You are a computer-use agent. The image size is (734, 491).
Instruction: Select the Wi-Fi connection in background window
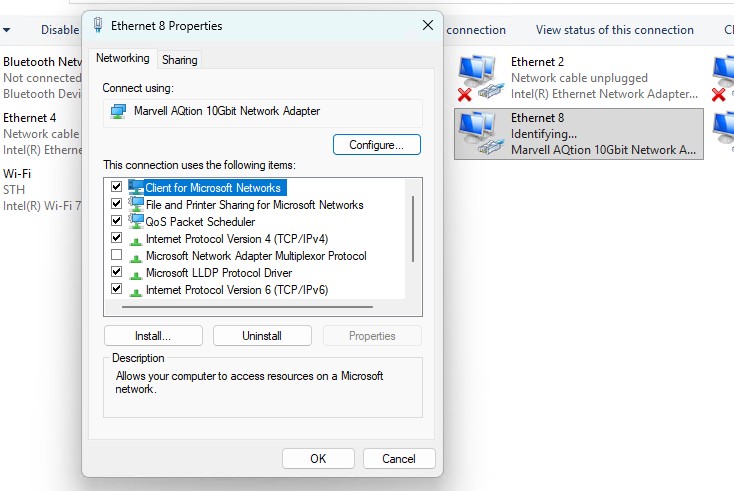pos(42,190)
